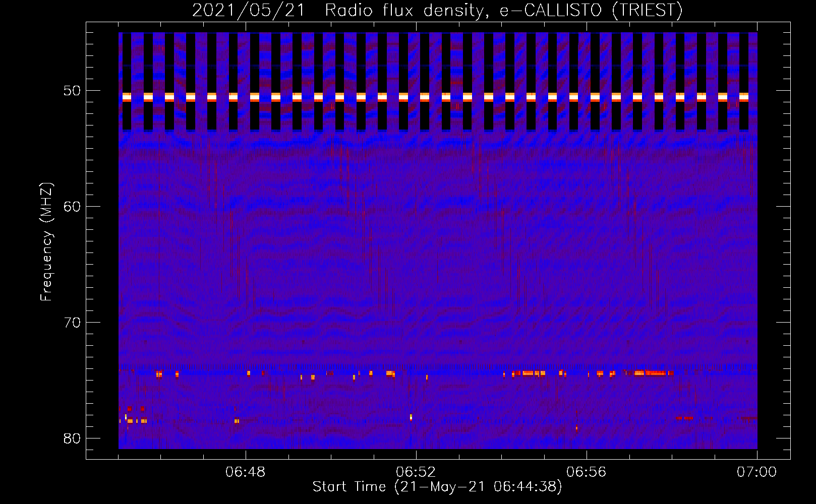Click the 70 frequency tick label

click(73, 322)
